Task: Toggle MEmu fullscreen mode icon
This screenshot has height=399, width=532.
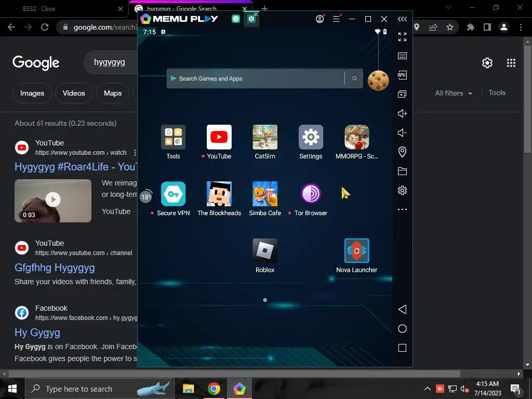Action: click(403, 37)
